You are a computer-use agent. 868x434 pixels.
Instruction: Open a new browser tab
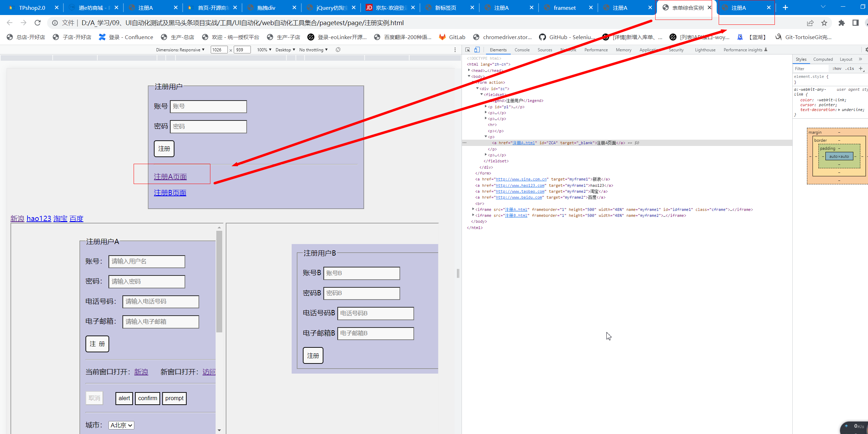[785, 8]
